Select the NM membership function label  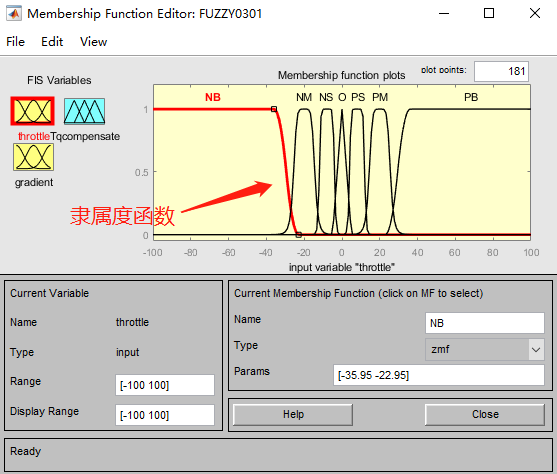(304, 97)
